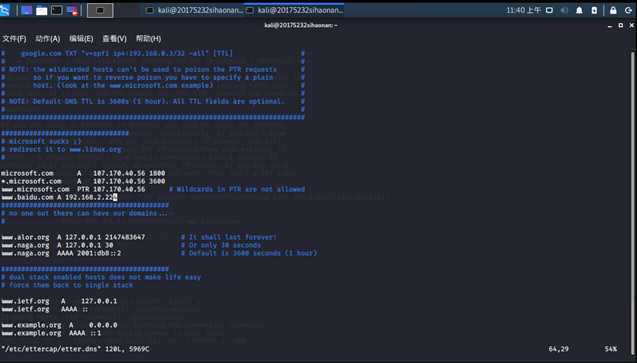The height and width of the screenshot is (363, 637).
Task: Click the display/network tray icon beside clock
Action: pos(549,10)
